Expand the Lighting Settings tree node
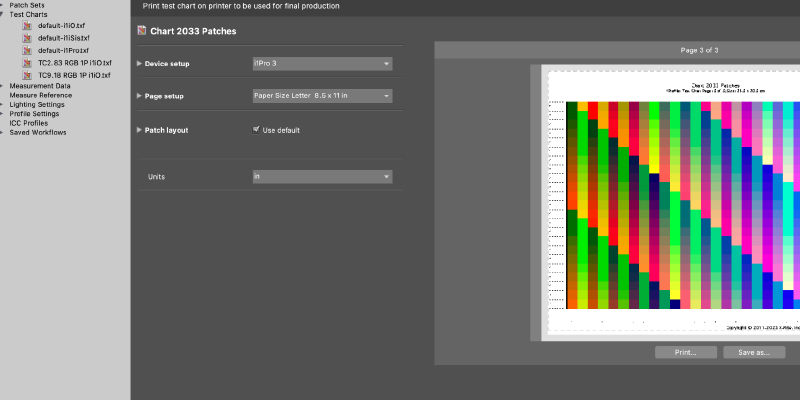 tap(2, 105)
